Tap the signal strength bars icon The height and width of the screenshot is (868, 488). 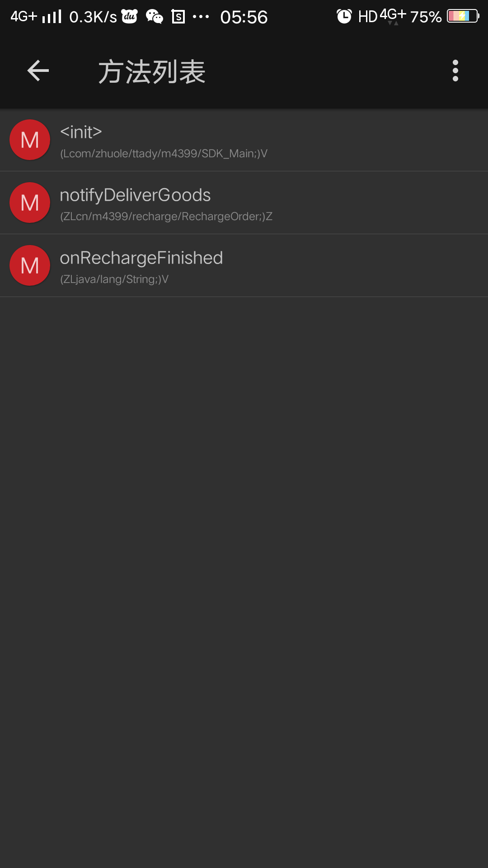52,17
